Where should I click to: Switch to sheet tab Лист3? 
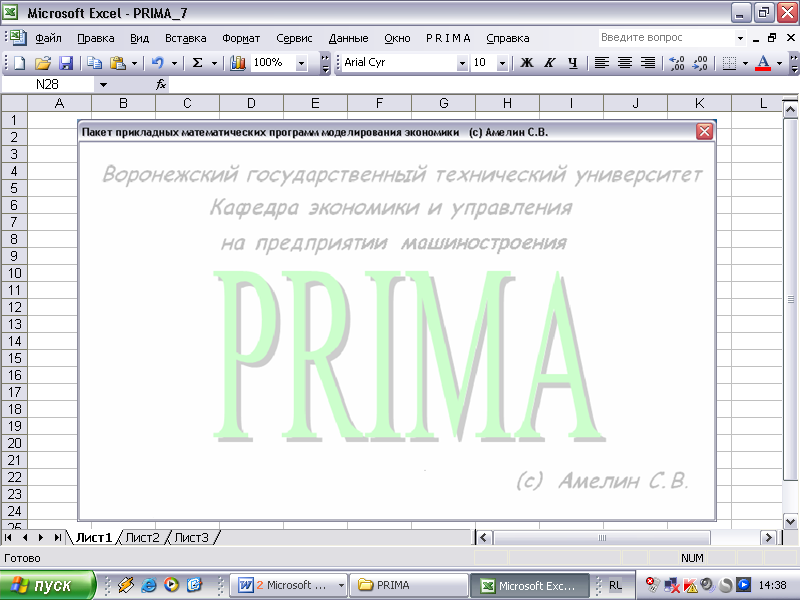coord(192,538)
